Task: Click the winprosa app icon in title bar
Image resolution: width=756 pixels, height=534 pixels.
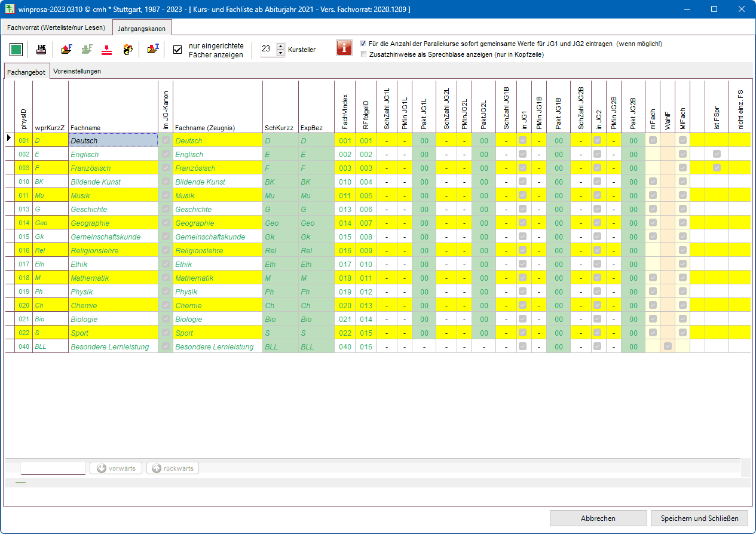Action: [10, 10]
